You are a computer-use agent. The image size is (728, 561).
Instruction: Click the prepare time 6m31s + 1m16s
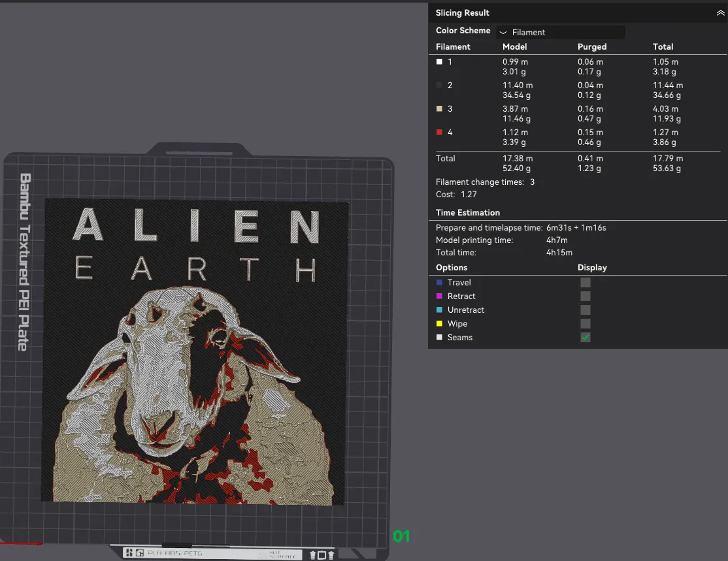(576, 228)
